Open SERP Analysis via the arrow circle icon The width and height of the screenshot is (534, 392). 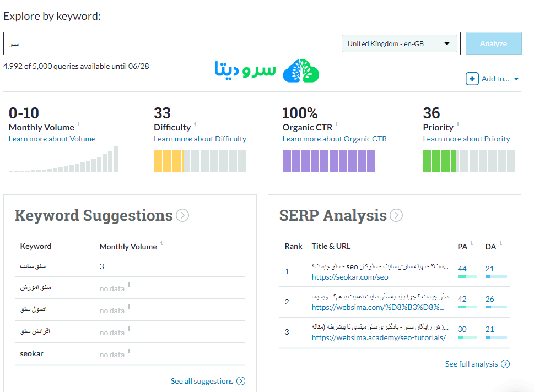(x=396, y=215)
